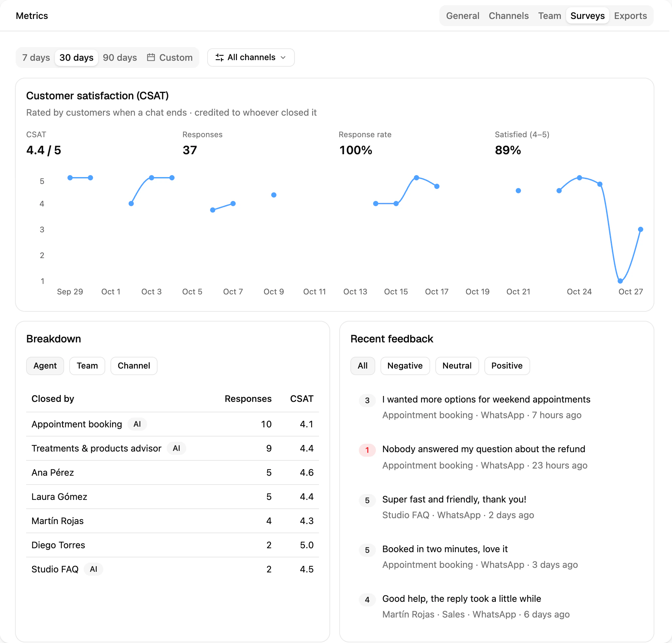The height and width of the screenshot is (643, 672).
Task: Click 'Martín Rojas · Sales · WhatsApp · 6 days ago'
Action: 476,614
